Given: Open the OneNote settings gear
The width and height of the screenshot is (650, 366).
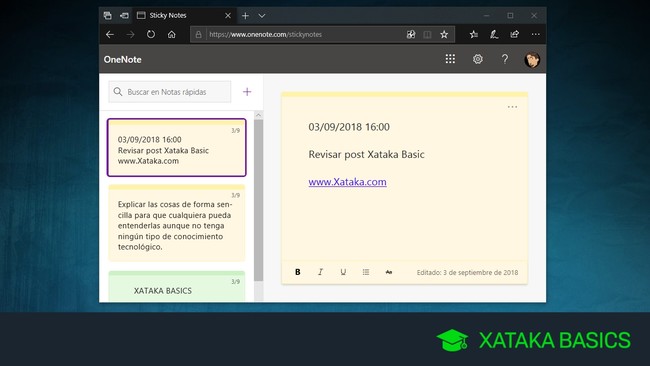Looking at the screenshot, I should point(478,59).
